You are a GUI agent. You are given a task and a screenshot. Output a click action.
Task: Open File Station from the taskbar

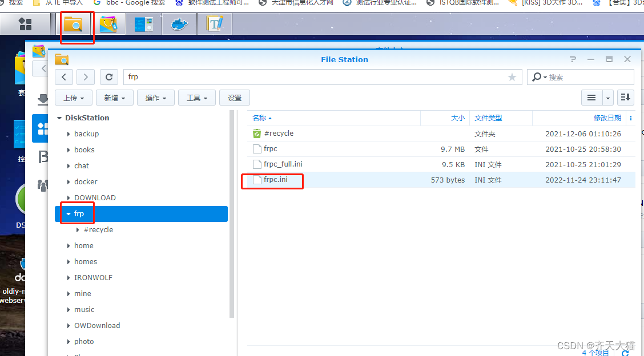[x=73, y=24]
